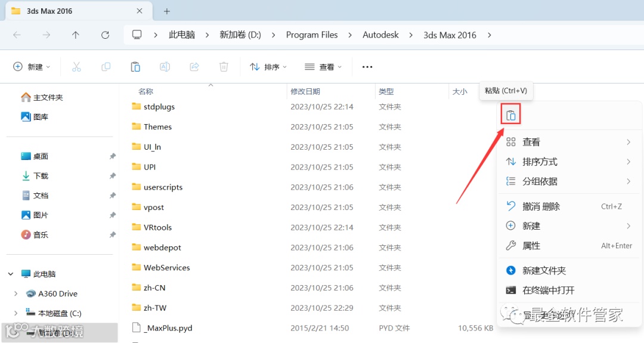Image resolution: width=644 pixels, height=343 pixels.
Task: Click the Cut scissors icon in toolbar
Action: (x=76, y=67)
